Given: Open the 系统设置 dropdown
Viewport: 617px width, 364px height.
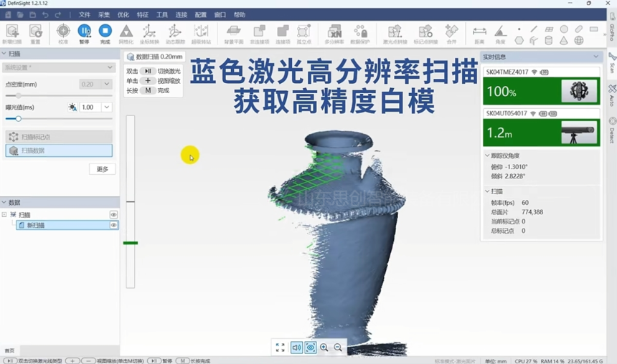Looking at the screenshot, I should (59, 67).
